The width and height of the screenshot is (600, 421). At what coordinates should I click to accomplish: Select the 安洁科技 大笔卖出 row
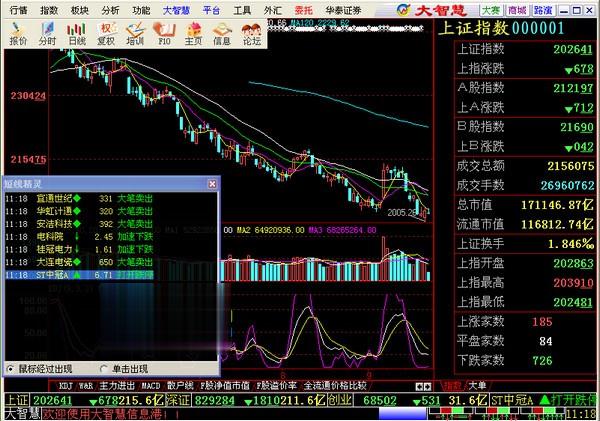coord(79,224)
